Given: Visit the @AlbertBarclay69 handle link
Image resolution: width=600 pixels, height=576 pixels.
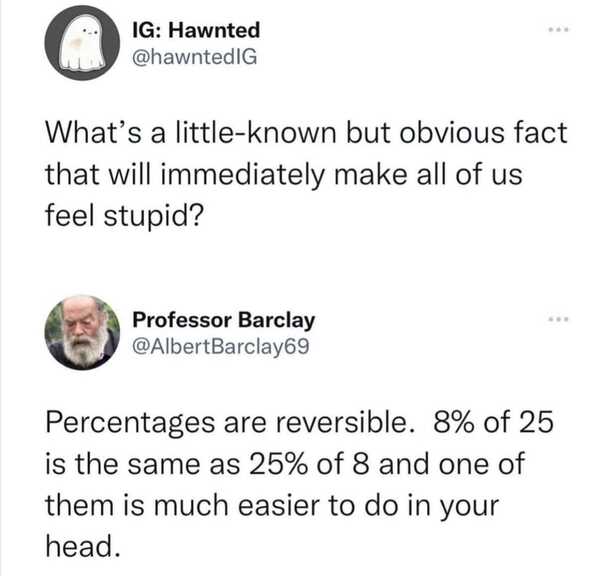Looking at the screenshot, I should (220, 347).
